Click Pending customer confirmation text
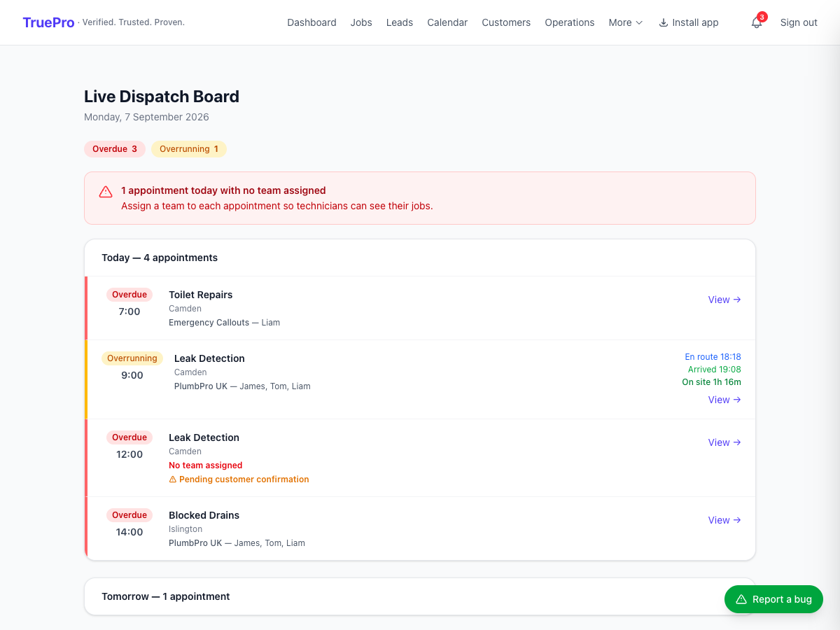840x630 pixels. point(244,479)
